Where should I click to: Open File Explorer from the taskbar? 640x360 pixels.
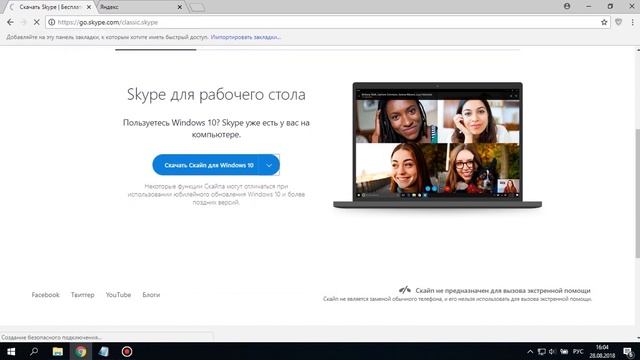[58, 351]
